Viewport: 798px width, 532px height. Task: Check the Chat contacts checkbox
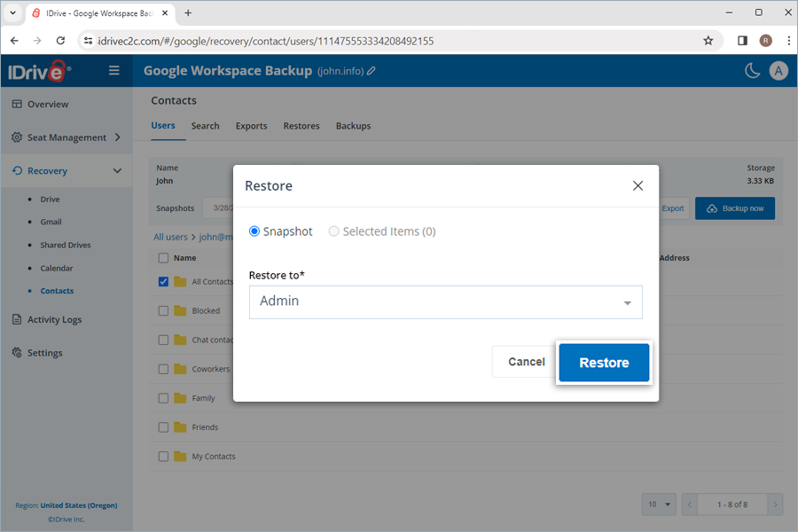pos(163,340)
